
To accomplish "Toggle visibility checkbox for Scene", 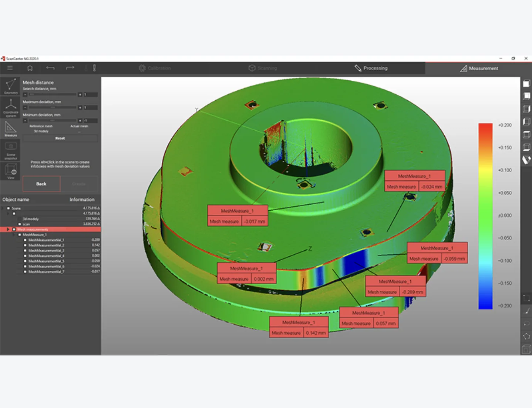I will (x=9, y=208).
